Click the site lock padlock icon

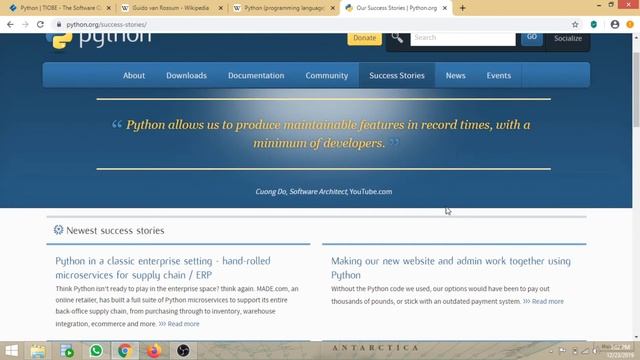[59, 24]
